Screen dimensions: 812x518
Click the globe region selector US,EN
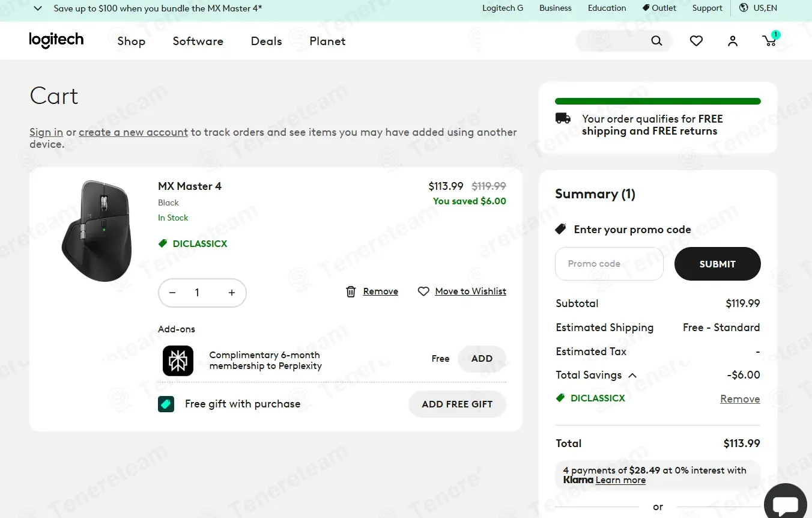pyautogui.click(x=758, y=8)
